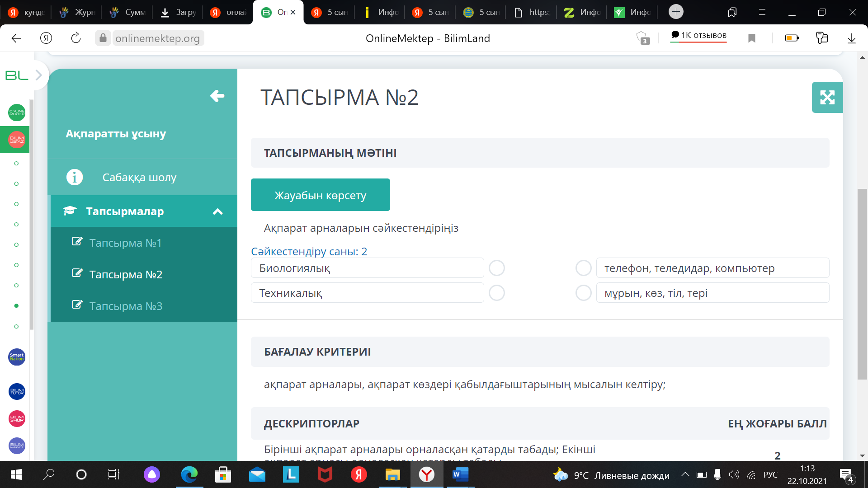Image resolution: width=868 pixels, height=488 pixels.
Task: Click the browser bookmark icon
Action: 752,38
